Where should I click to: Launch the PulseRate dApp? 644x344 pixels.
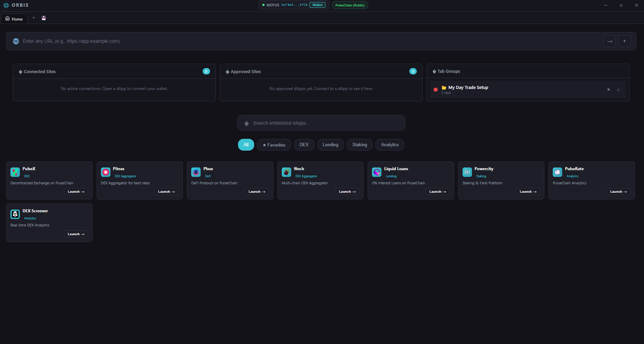[618, 192]
